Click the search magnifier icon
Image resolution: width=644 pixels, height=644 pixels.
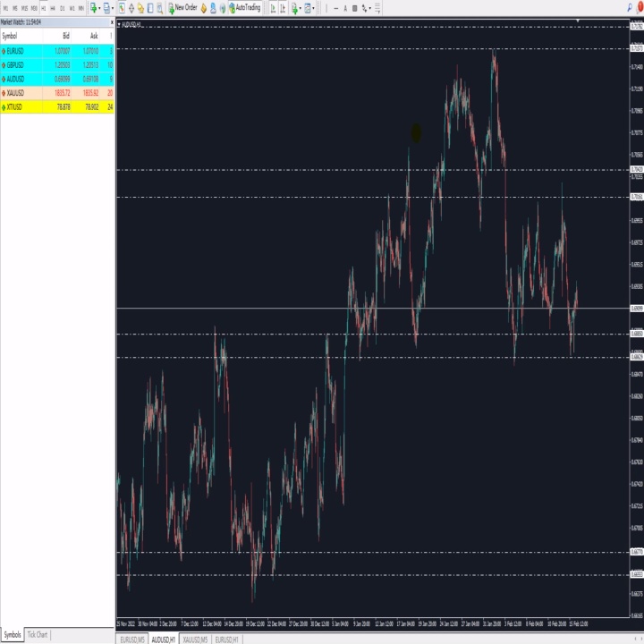(x=630, y=7)
